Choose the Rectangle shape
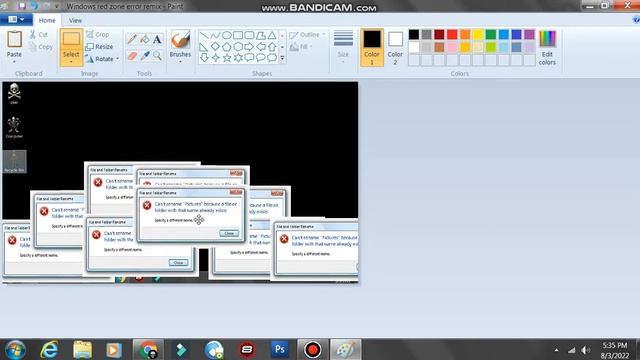 coord(238,36)
